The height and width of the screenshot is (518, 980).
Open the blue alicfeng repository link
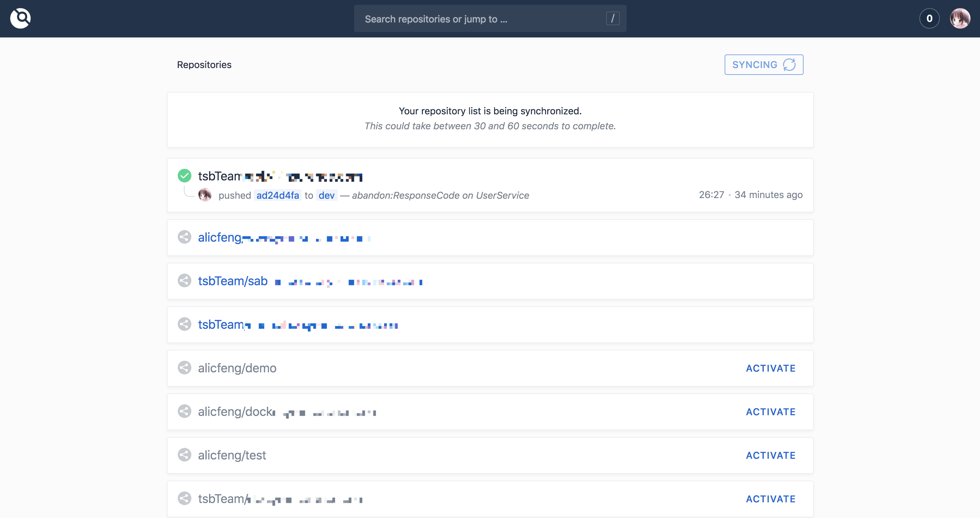click(x=220, y=237)
